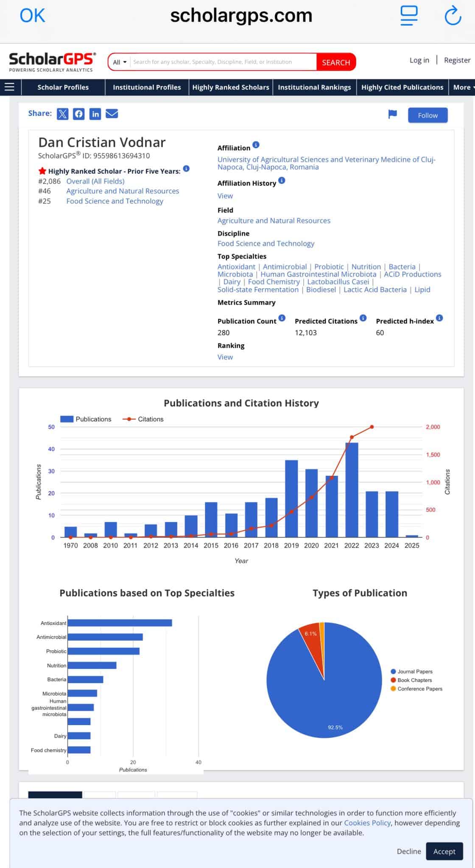Click info icon next to Predicted h-index
This screenshot has height=868, width=475.
pos(439,318)
